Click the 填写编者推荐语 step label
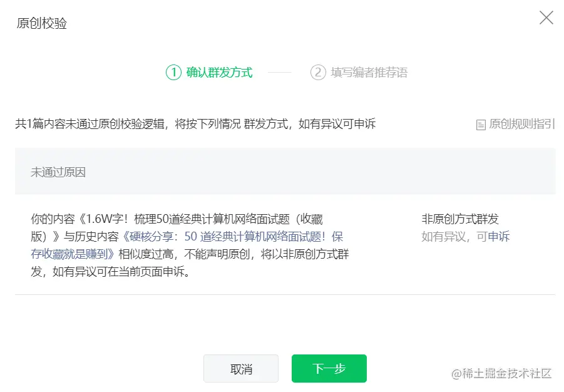 click(369, 73)
